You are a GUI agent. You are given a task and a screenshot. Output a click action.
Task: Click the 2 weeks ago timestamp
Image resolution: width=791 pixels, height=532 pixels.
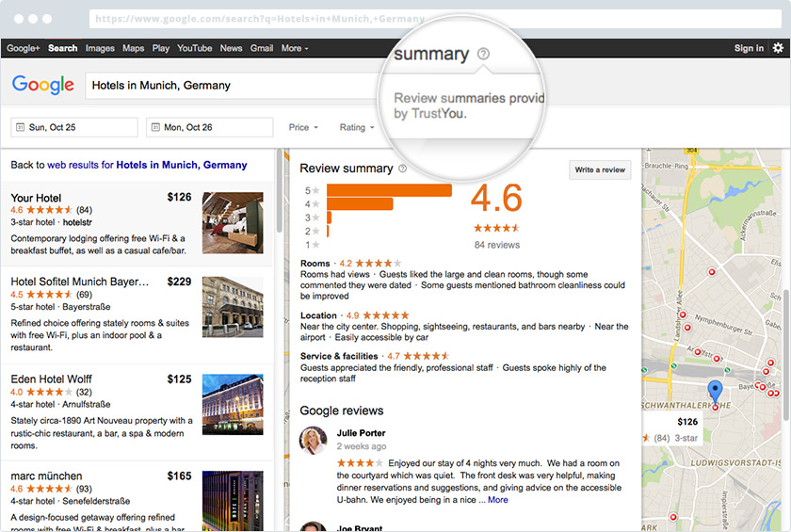[x=362, y=446]
